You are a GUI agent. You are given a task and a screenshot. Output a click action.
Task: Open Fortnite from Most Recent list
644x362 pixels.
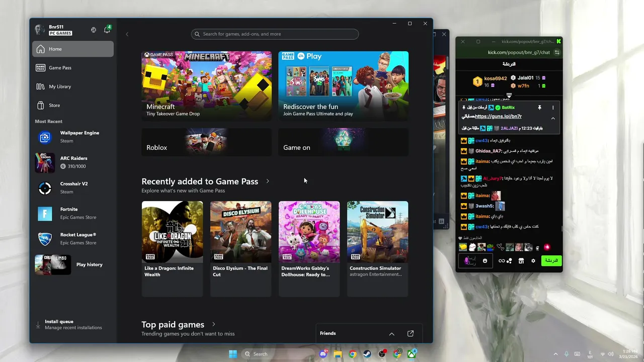point(73,213)
